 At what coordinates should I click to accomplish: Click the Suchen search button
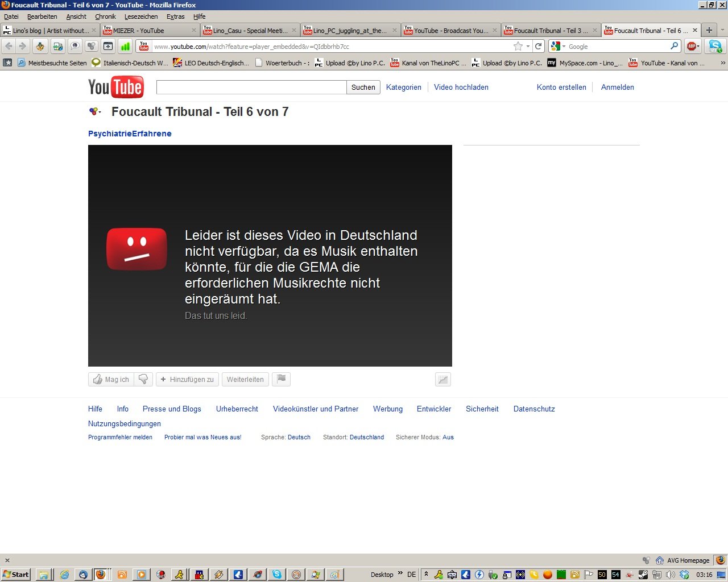point(363,87)
